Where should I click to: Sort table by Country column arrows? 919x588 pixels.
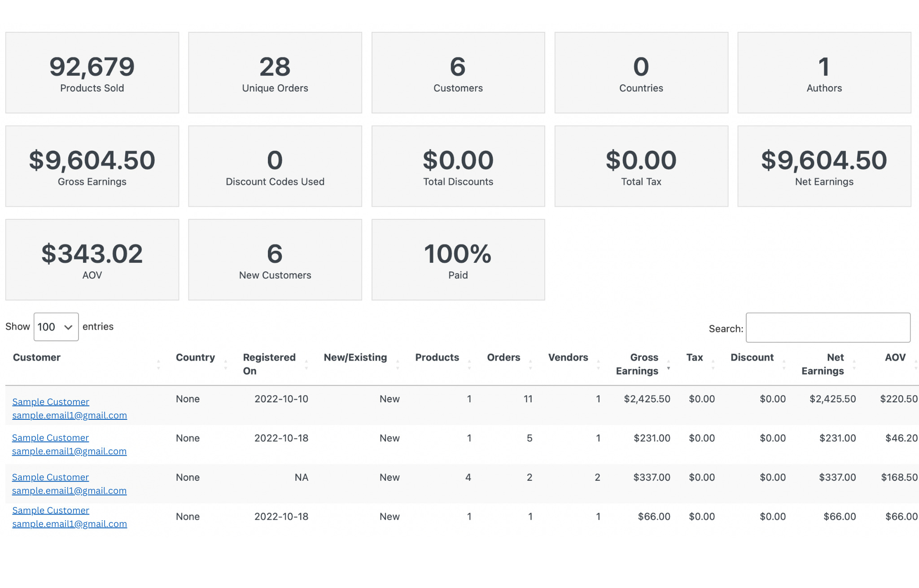[226, 364]
